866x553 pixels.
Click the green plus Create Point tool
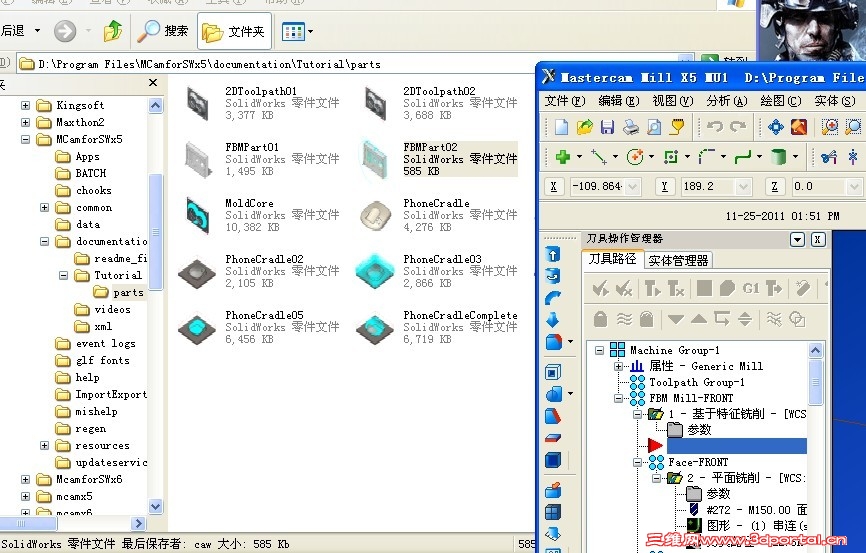(563, 157)
